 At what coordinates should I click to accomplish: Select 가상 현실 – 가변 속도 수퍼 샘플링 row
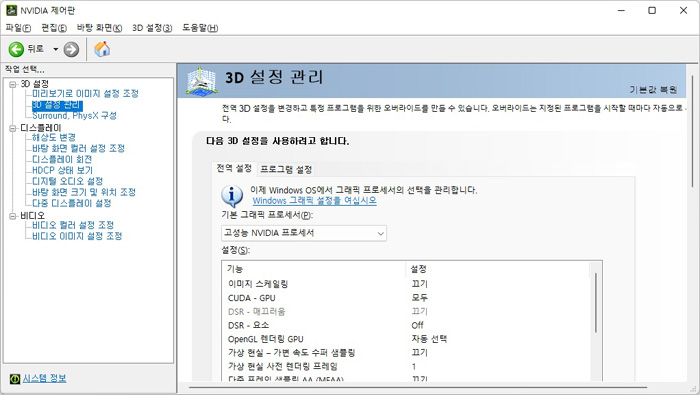(x=407, y=353)
